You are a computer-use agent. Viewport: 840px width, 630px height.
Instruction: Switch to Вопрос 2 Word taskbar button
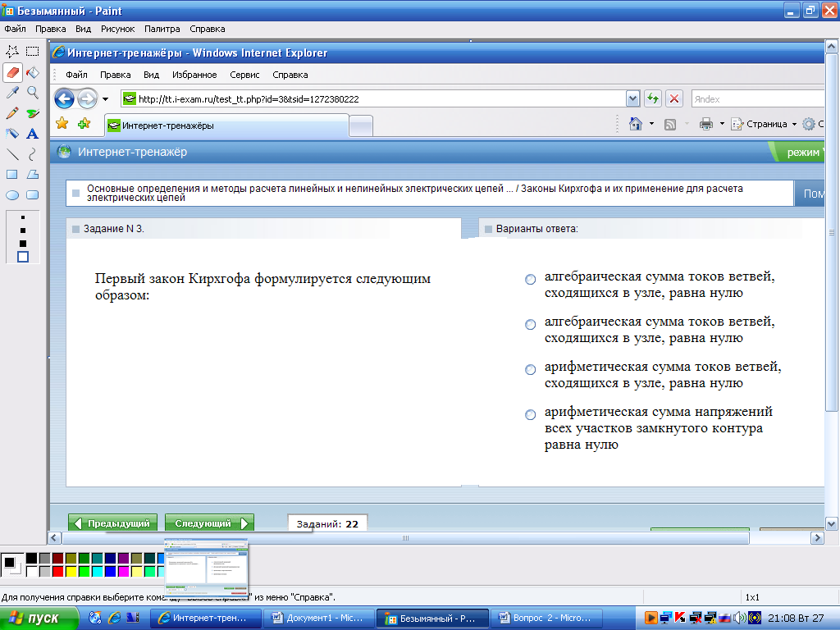pos(546,619)
